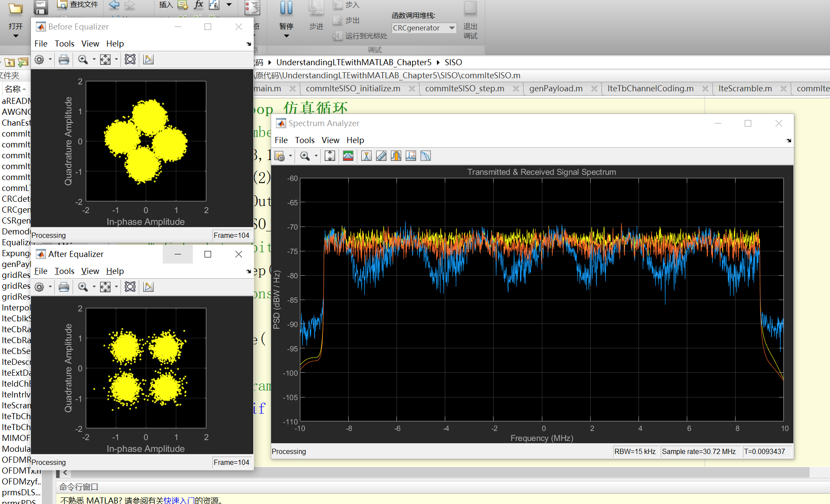Click MATLAB breakpoints icon

[252, 8]
